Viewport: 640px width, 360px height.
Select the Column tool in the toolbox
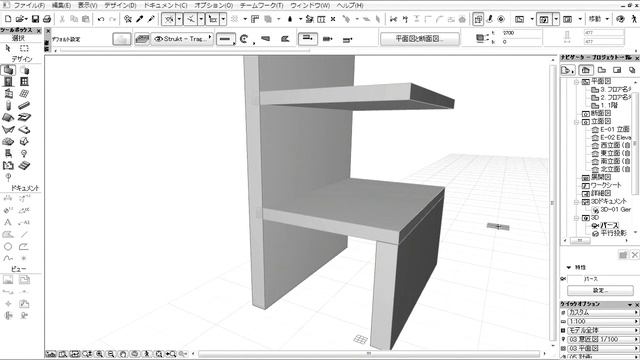(x=8, y=106)
